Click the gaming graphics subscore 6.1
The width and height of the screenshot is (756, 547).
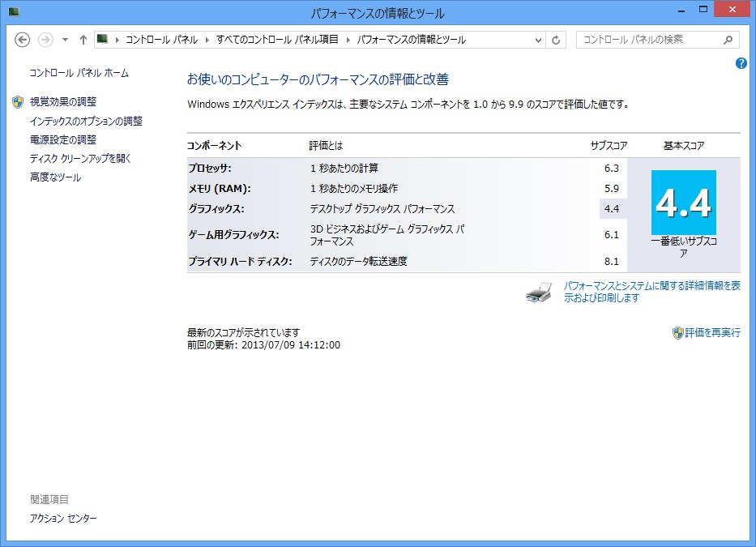[x=611, y=235]
